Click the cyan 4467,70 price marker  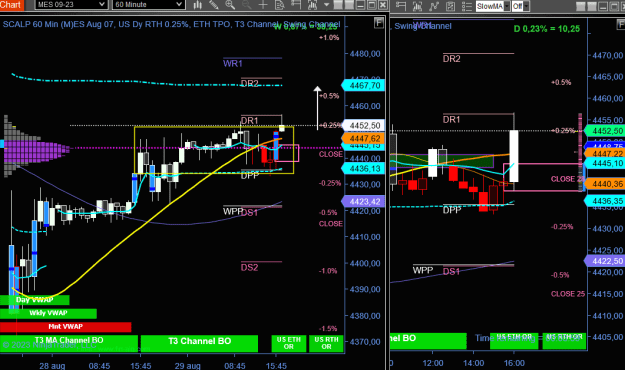[363, 85]
